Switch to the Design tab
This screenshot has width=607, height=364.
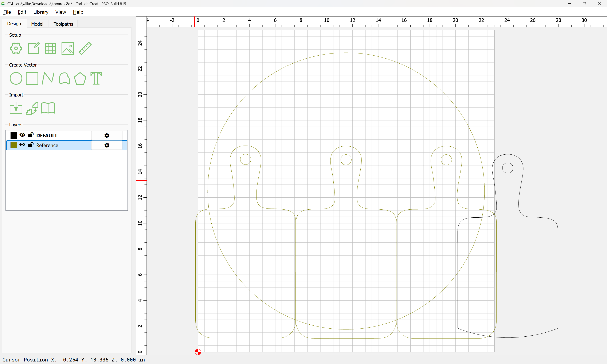pyautogui.click(x=14, y=24)
